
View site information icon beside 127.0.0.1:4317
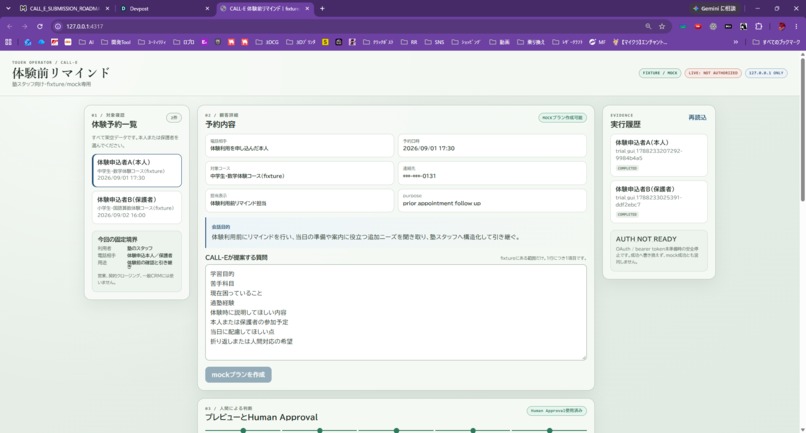[x=58, y=26]
